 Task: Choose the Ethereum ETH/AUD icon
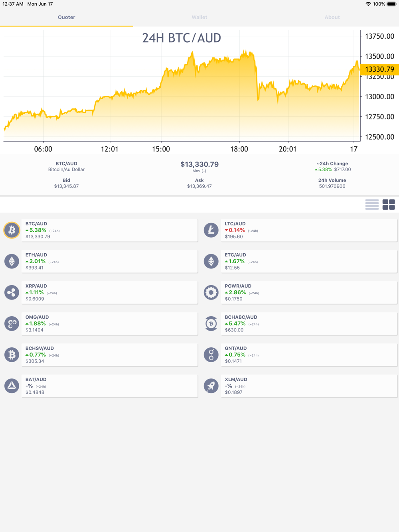pyautogui.click(x=12, y=261)
